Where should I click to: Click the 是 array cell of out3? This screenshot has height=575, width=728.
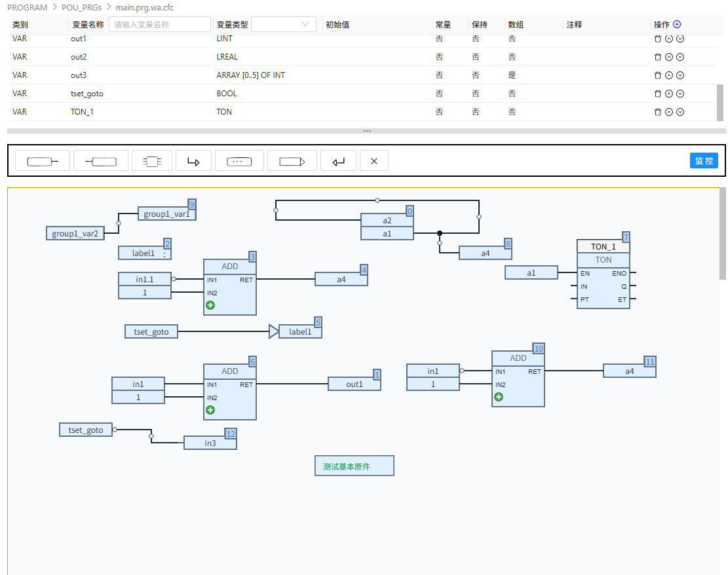click(512, 75)
